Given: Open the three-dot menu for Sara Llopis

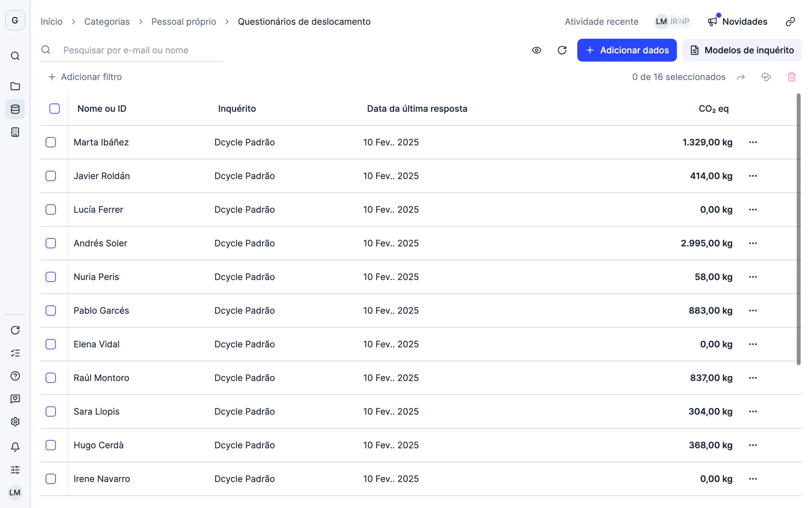Looking at the screenshot, I should click(x=753, y=411).
